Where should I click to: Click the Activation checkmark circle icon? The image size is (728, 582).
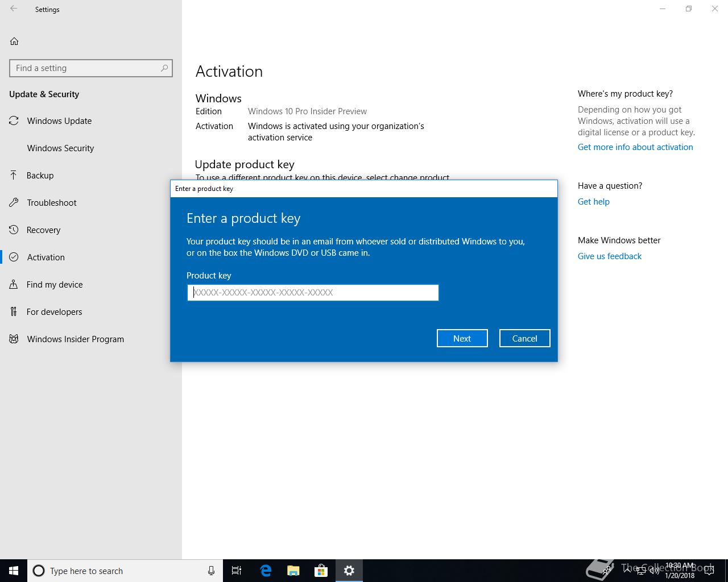pos(14,257)
